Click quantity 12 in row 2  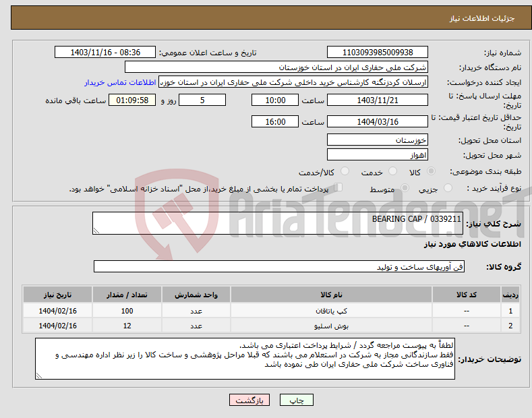point(127,326)
